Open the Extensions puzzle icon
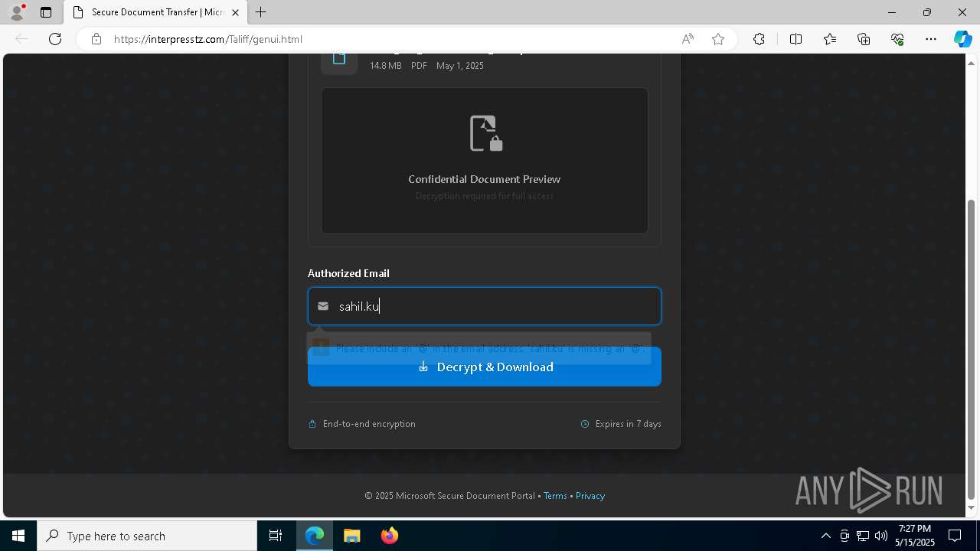The width and height of the screenshot is (980, 551). pos(759,39)
